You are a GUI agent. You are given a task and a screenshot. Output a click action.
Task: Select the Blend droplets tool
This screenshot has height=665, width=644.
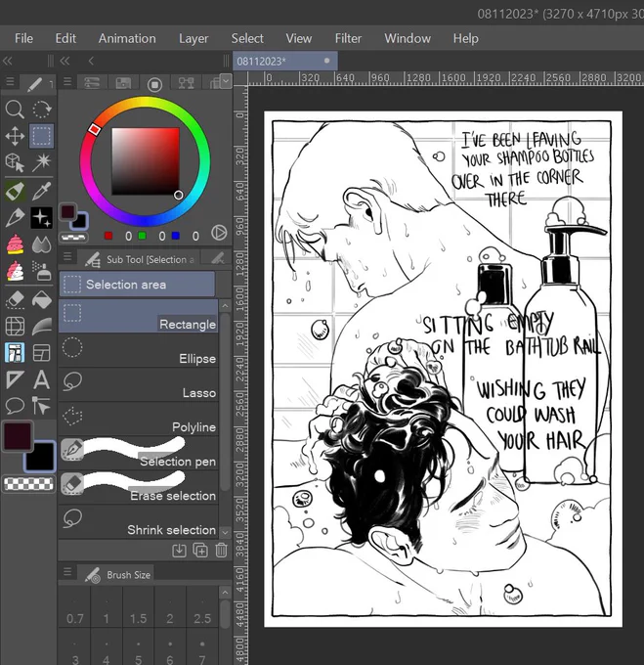41,244
